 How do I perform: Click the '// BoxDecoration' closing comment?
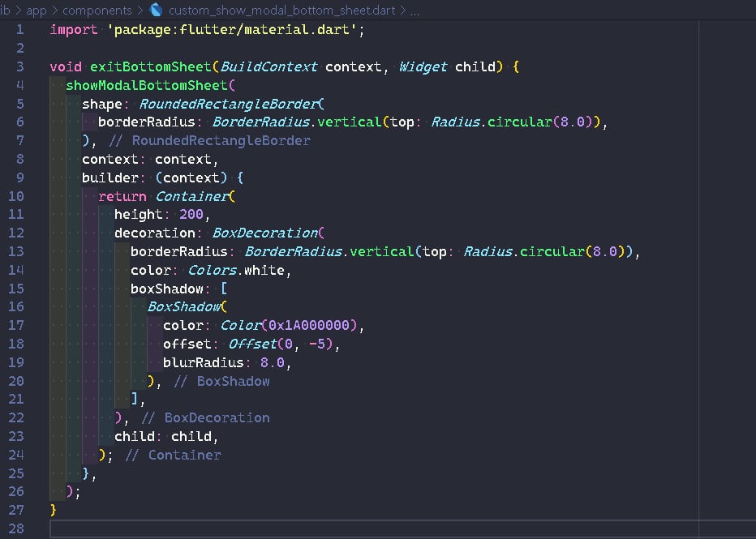point(205,417)
